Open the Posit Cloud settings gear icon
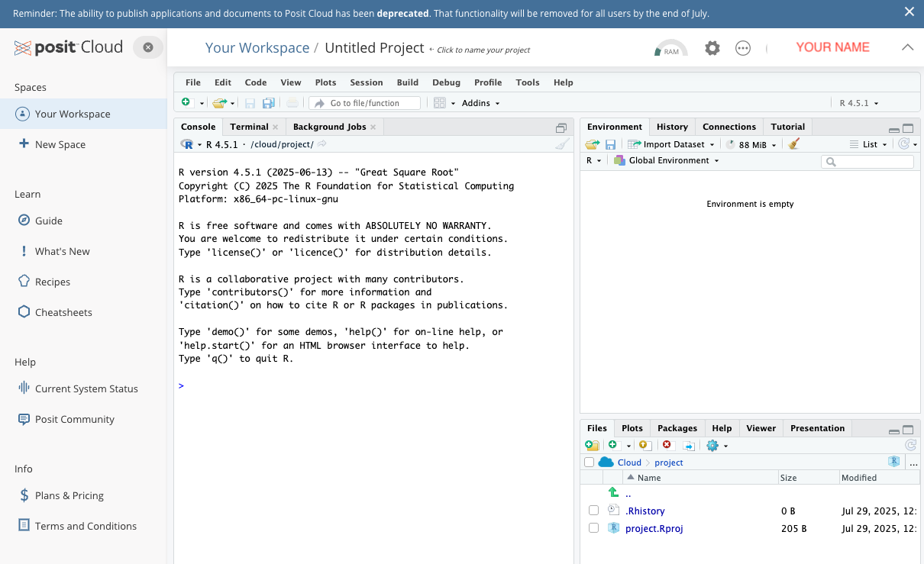Screen dimensions: 924x564 pyautogui.click(x=712, y=48)
